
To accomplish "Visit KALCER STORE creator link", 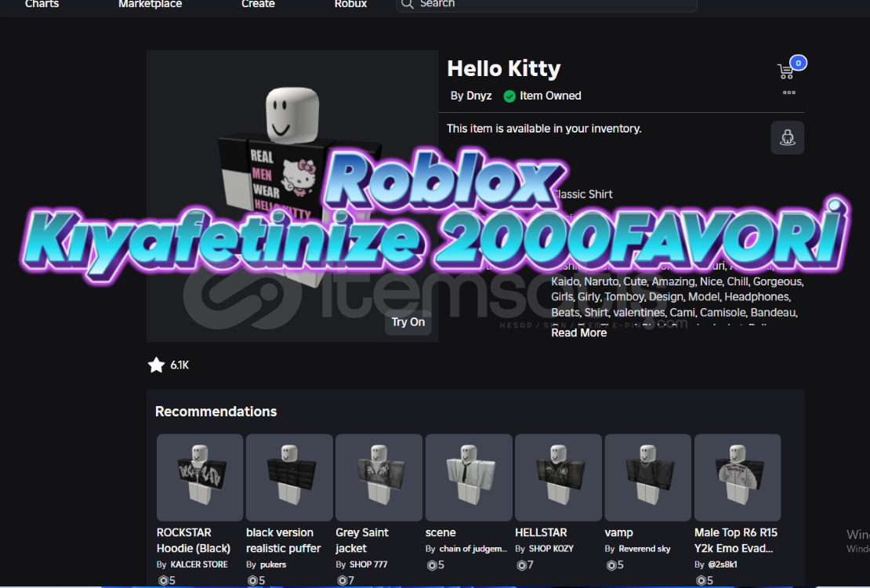I will pos(198,564).
